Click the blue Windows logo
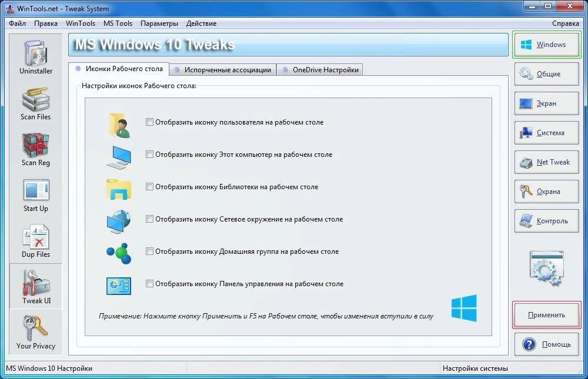 [464, 308]
